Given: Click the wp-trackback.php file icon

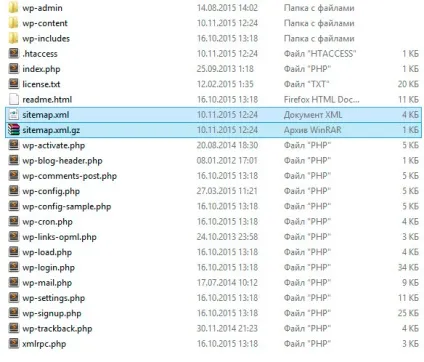Looking at the screenshot, I should pyautogui.click(x=13, y=328).
